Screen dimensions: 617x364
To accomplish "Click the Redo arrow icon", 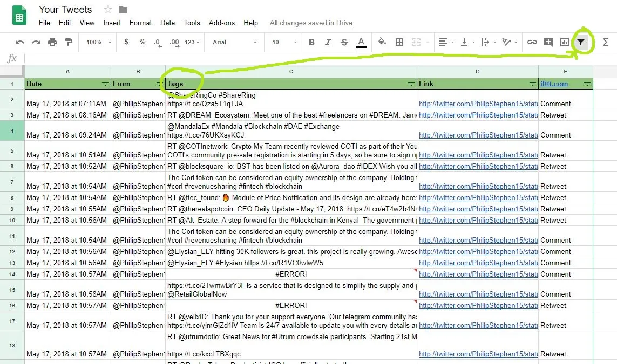I will coord(36,42).
